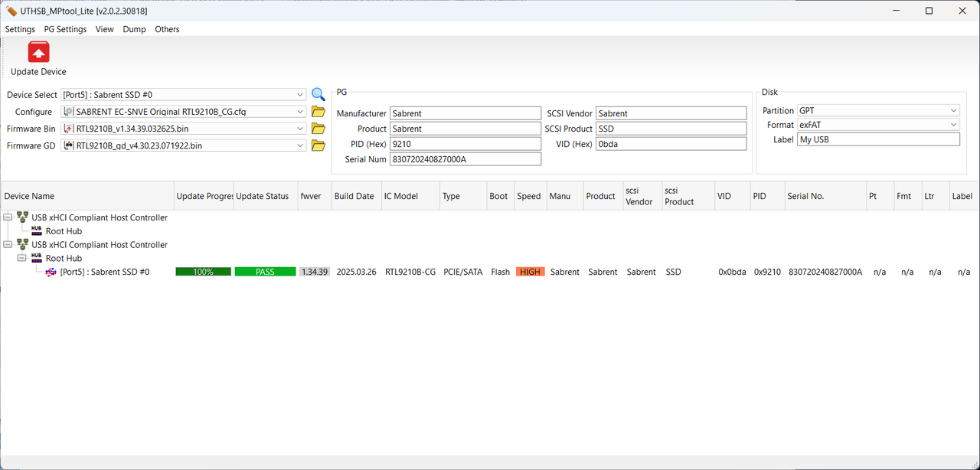980x470 pixels.
Task: Open folder icon beside Firmware Bin field
Action: click(318, 129)
